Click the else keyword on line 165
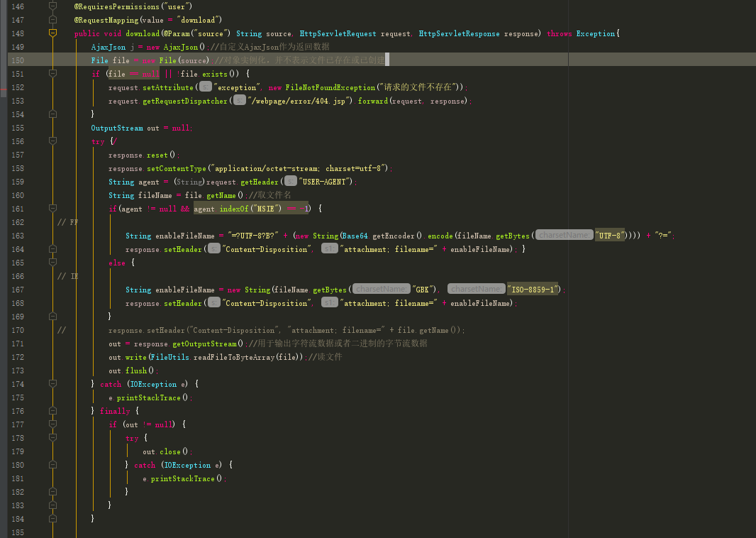The width and height of the screenshot is (756, 538). [x=117, y=263]
